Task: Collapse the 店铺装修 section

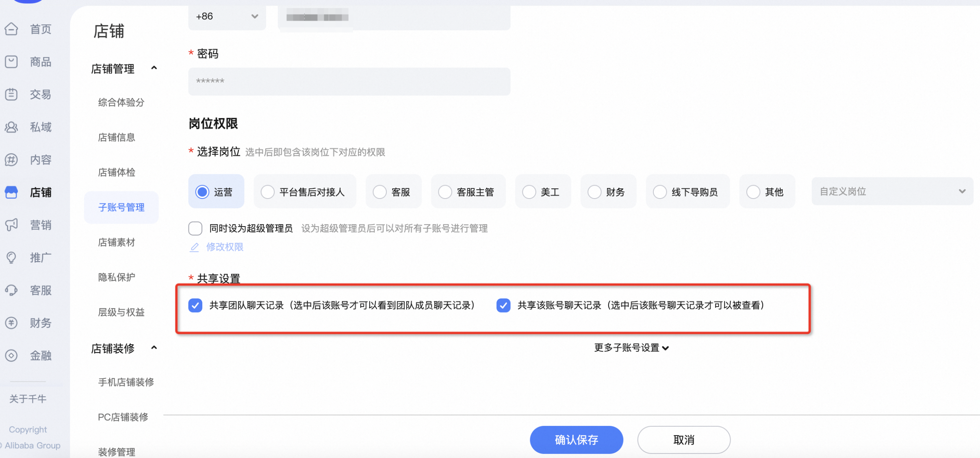Action: pyautogui.click(x=154, y=348)
